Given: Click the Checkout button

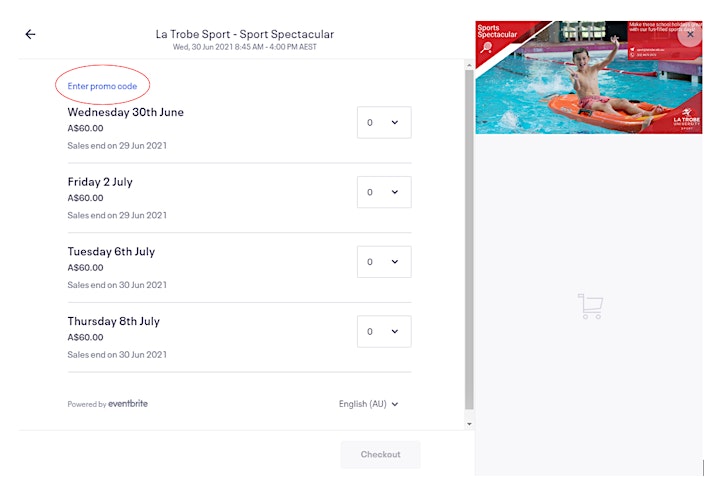Looking at the screenshot, I should click(380, 455).
